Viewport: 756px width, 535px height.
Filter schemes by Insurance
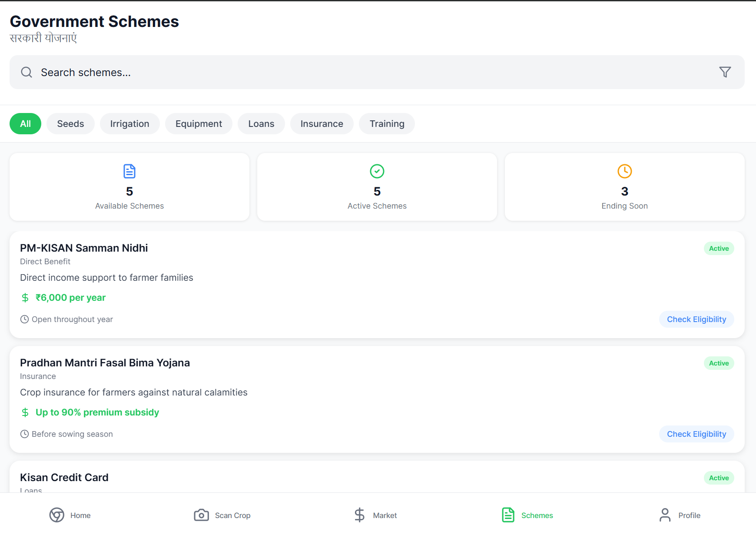pyautogui.click(x=322, y=124)
